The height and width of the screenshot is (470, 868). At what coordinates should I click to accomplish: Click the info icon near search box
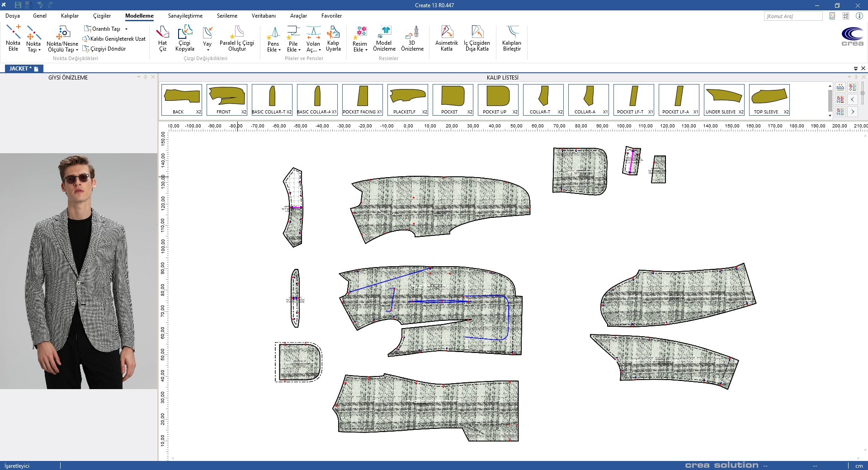point(859,16)
